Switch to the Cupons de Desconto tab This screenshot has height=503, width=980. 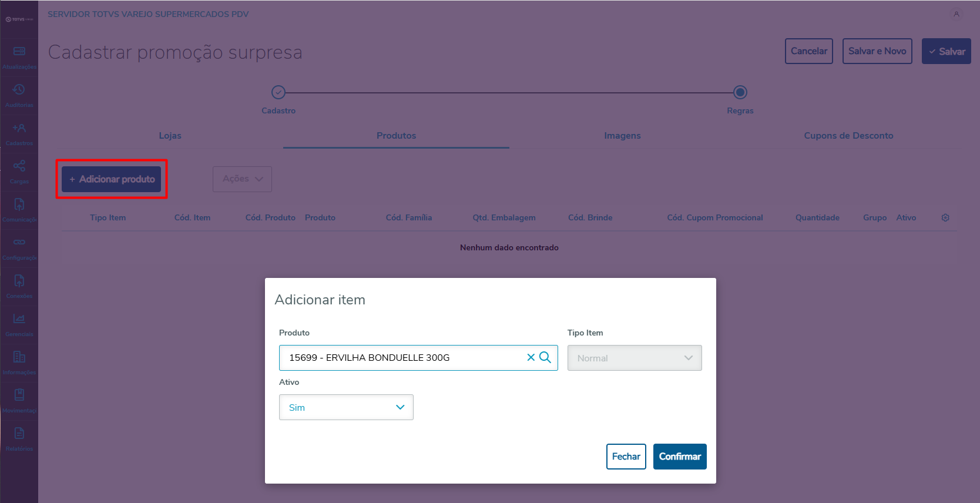(x=848, y=136)
